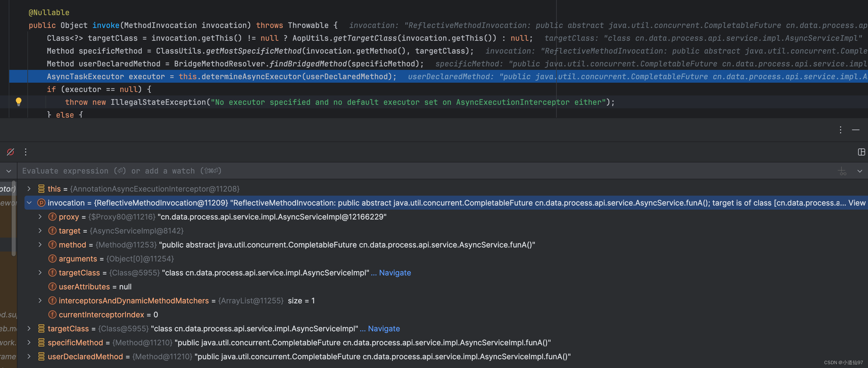Click the targetClass field icon under invocation
The width and height of the screenshot is (868, 368).
[52, 273]
